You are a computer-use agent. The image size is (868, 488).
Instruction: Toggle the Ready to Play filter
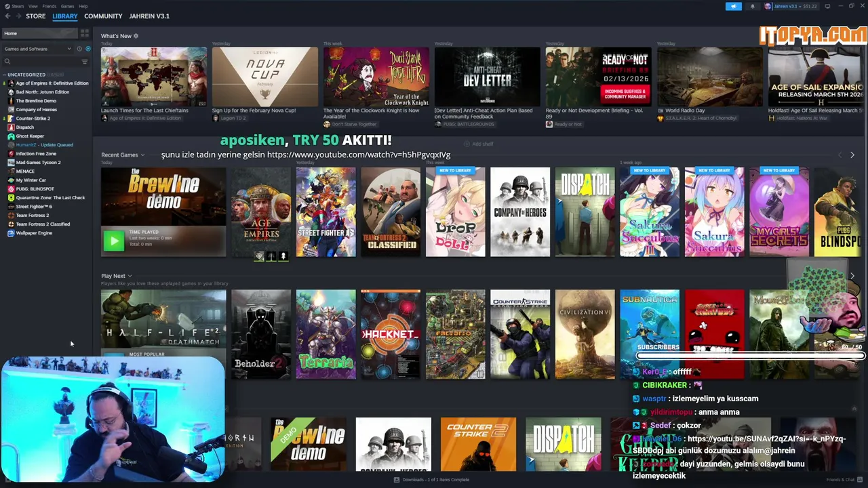tap(88, 49)
